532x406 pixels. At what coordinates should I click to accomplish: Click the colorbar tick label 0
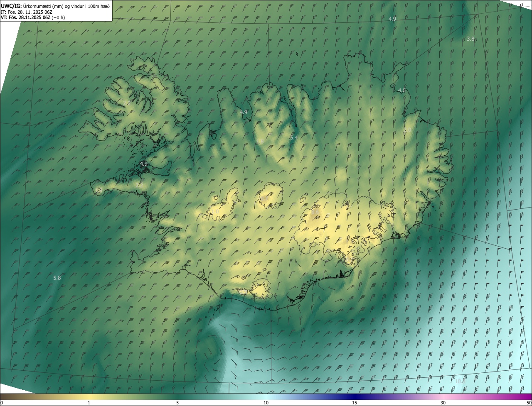[x=2, y=403]
